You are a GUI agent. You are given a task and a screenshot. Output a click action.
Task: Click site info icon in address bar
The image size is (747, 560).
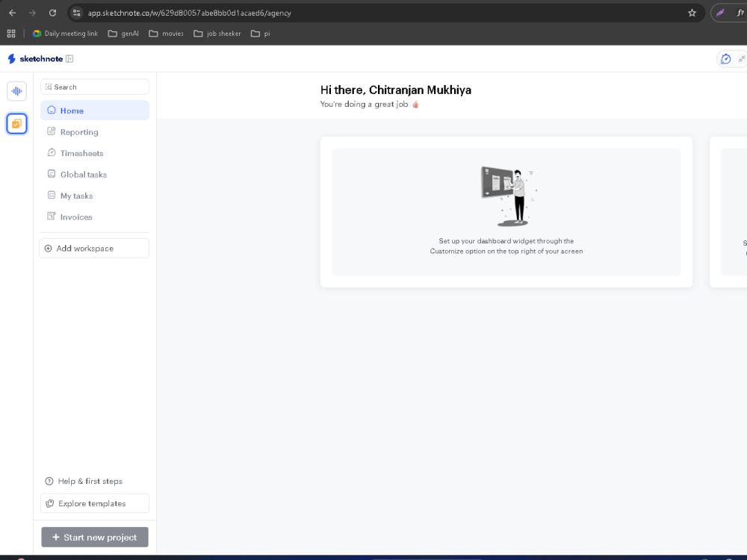tap(77, 13)
